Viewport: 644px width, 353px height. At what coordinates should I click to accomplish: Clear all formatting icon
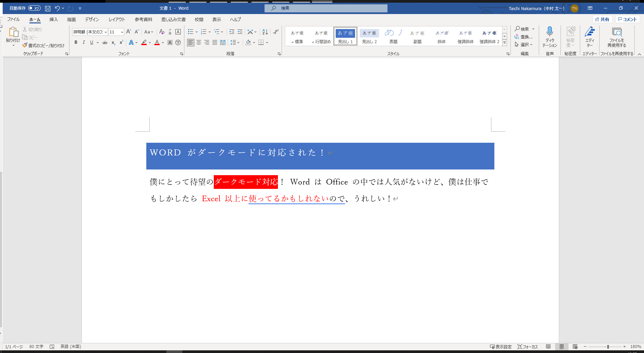162,32
